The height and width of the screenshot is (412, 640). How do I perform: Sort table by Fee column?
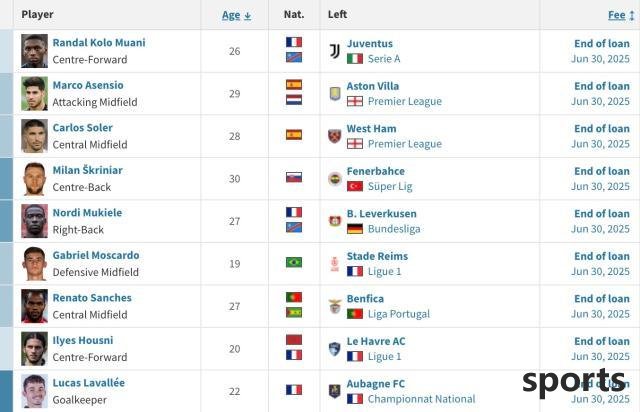(617, 15)
